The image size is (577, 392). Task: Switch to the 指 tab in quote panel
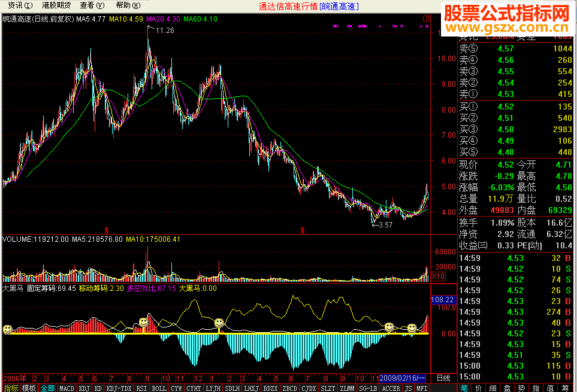pyautogui.click(x=536, y=388)
